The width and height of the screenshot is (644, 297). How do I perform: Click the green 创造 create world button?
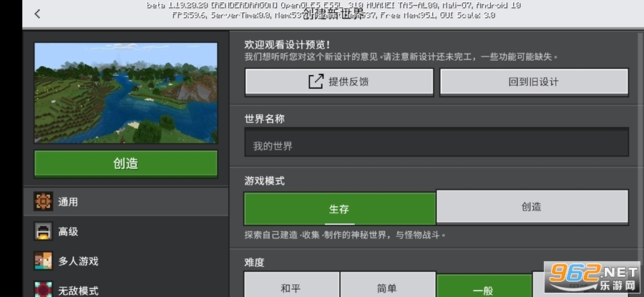pos(126,163)
